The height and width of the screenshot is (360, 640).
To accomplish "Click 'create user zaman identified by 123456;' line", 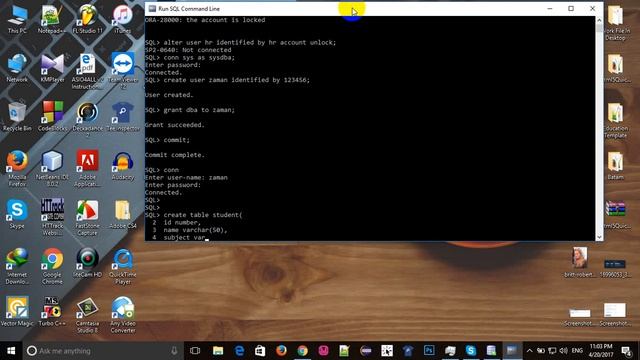I will point(227,80).
